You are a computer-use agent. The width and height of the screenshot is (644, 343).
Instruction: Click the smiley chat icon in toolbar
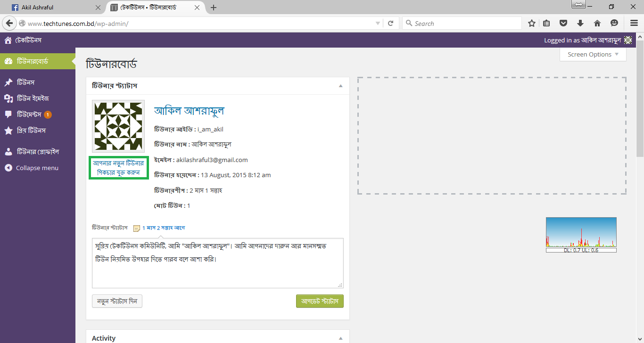coord(614,23)
